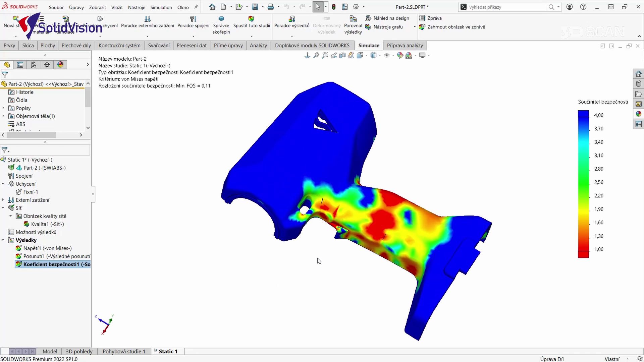
Task: Open the Display Style dropdown arrow
Action: coord(380,56)
